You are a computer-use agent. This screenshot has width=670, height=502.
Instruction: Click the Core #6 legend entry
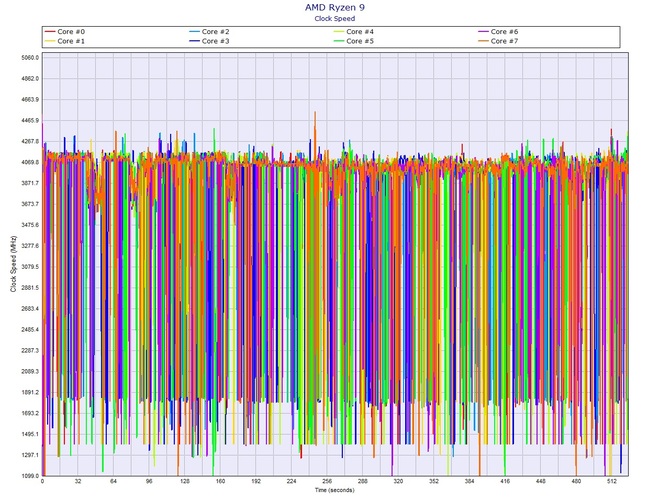tap(498, 32)
